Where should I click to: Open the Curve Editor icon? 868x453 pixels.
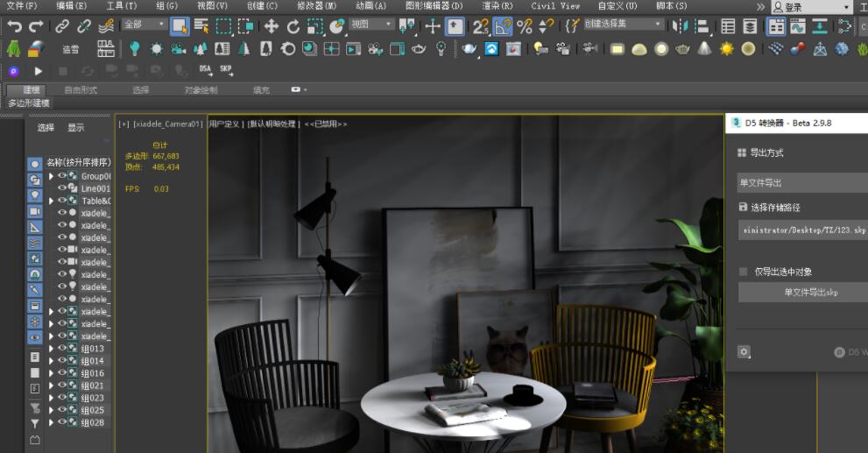pos(798,26)
